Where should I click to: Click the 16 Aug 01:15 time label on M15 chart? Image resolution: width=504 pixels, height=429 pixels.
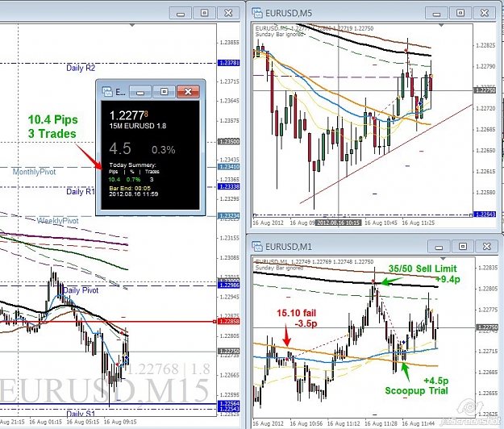(x=46, y=422)
